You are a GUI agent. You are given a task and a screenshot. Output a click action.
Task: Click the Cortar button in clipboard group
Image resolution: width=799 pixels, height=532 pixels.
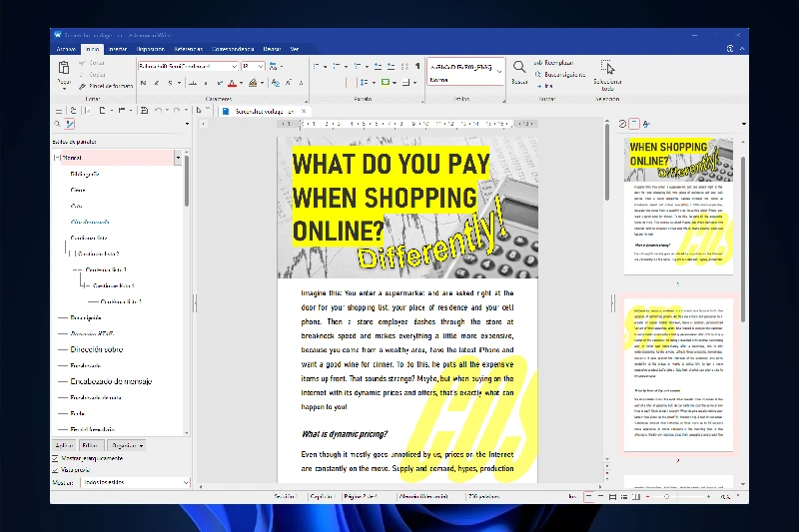(92, 63)
